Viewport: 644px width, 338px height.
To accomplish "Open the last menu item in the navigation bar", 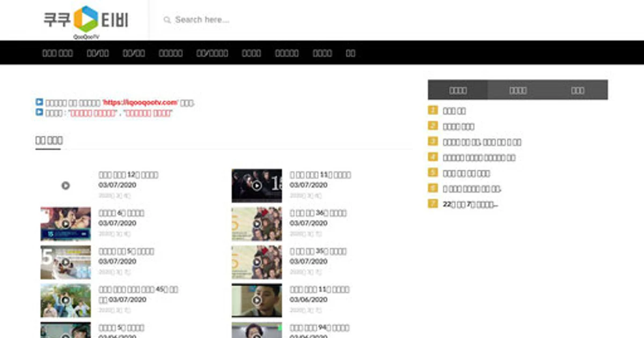I will pyautogui.click(x=352, y=53).
